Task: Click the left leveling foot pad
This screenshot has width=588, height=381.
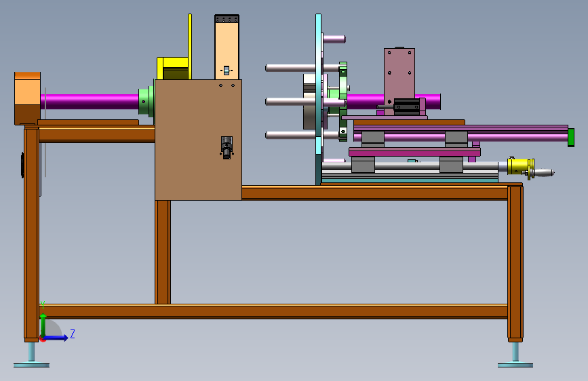Action: 31,365
